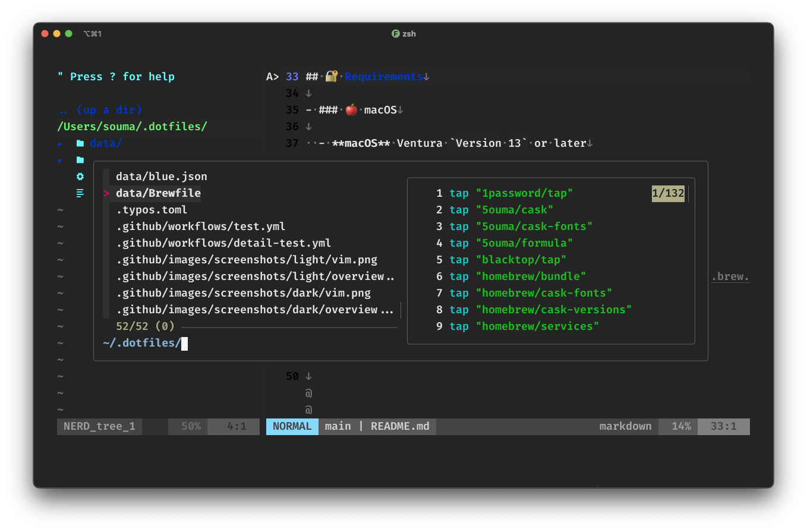The height and width of the screenshot is (532, 807).
Task: Click preview line tap "homebrew/bundle"
Action: point(518,276)
